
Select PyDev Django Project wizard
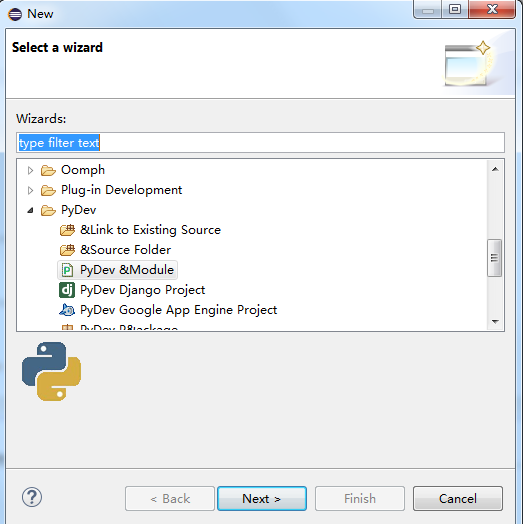pos(142,290)
